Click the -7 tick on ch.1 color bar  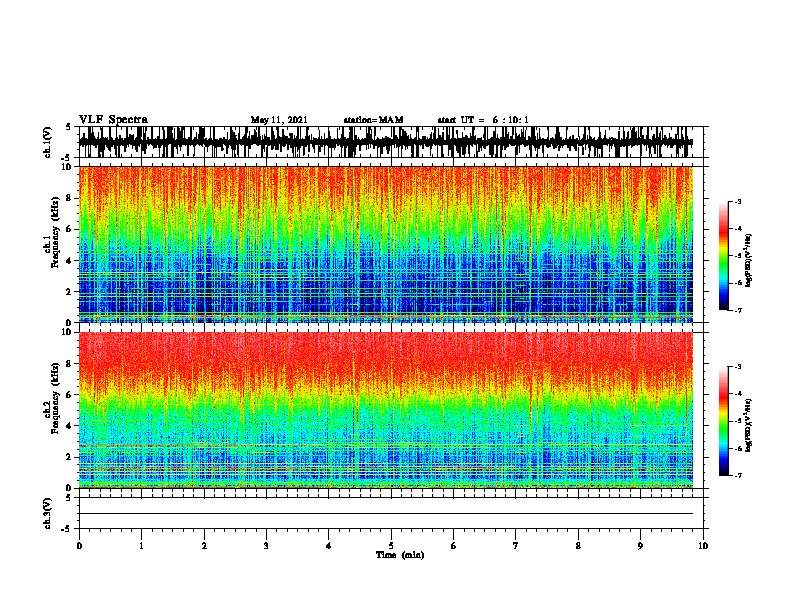[x=738, y=310]
